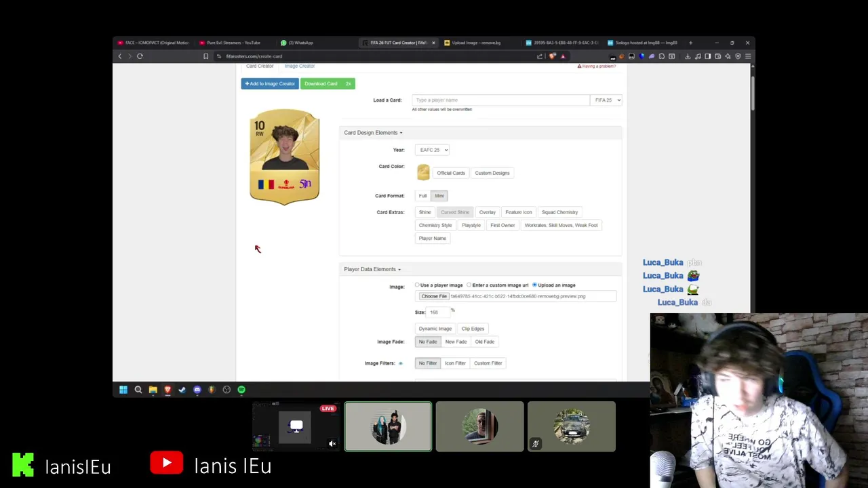The width and height of the screenshot is (868, 488).
Task: Select 'Upload an image' radio
Action: (x=534, y=285)
